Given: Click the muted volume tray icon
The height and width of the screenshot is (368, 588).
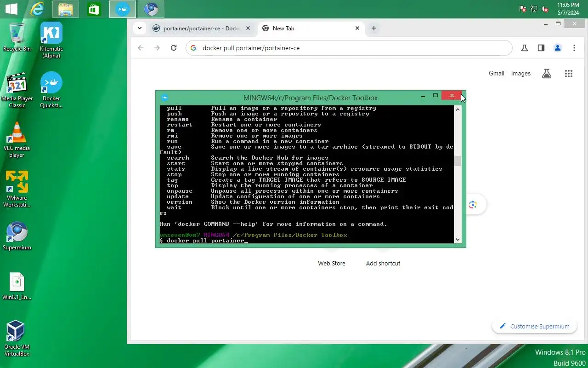Looking at the screenshot, I should [x=545, y=9].
